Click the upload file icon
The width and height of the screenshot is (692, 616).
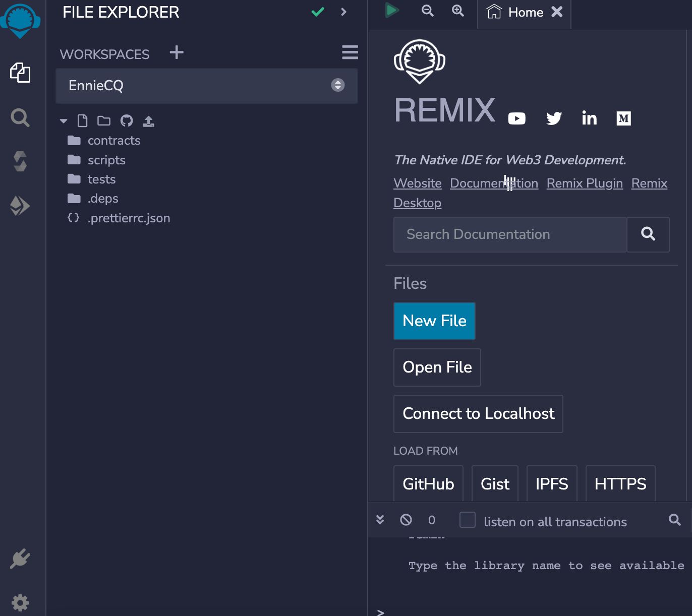coord(149,121)
